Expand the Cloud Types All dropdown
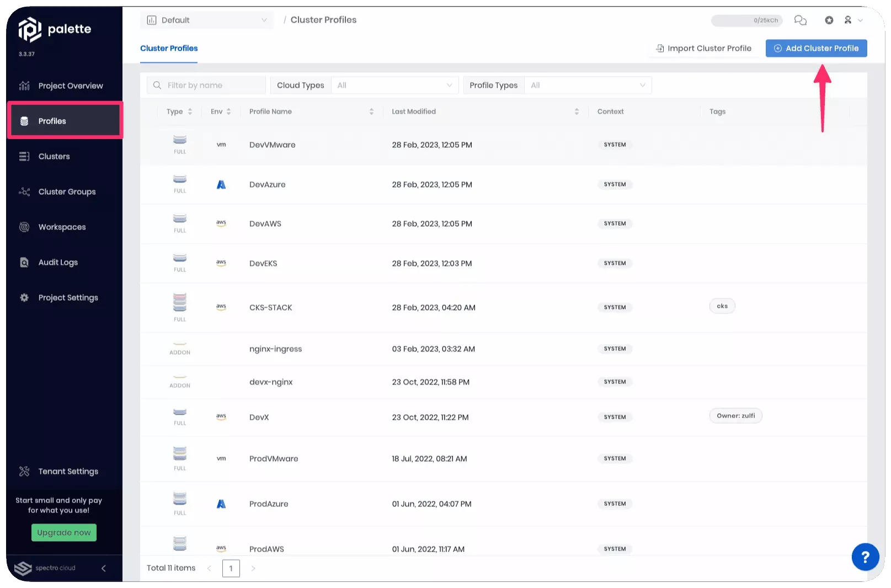Viewport: 891px width, 588px height. (x=394, y=85)
